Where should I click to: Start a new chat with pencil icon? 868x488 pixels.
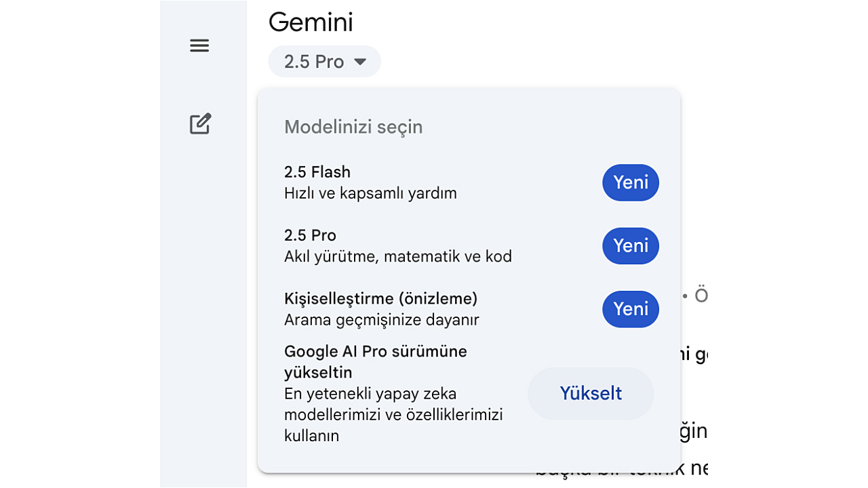tap(200, 124)
